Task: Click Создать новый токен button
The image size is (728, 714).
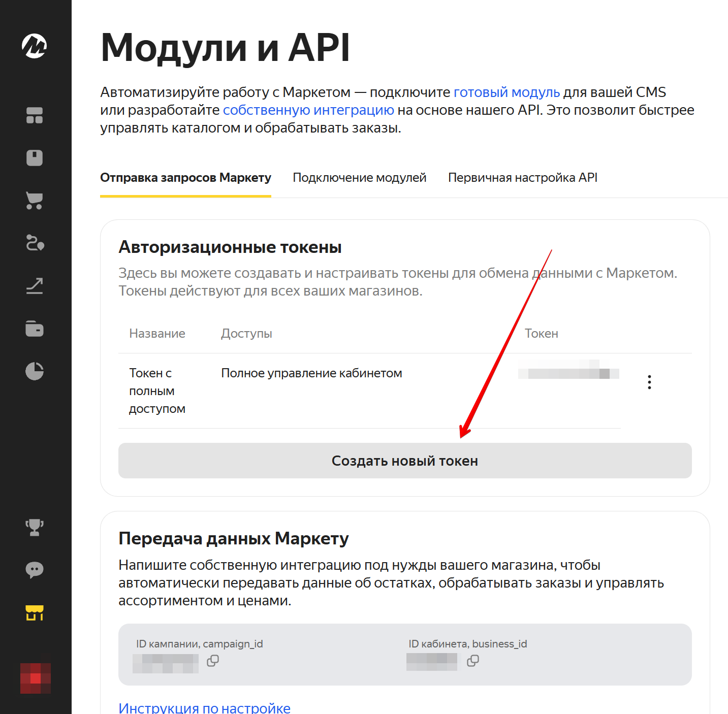Action: click(x=405, y=461)
